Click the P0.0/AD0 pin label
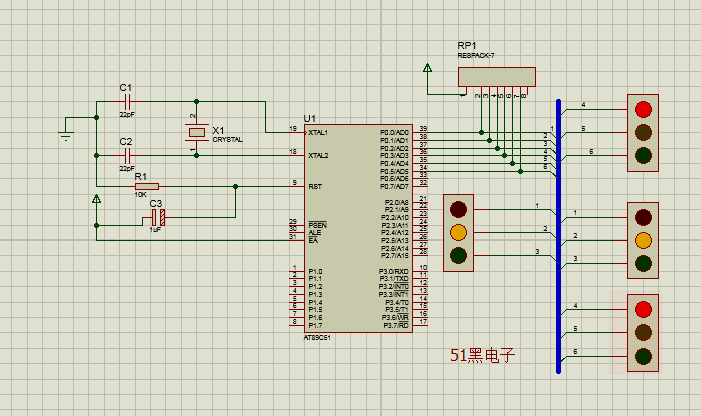 tap(394, 133)
